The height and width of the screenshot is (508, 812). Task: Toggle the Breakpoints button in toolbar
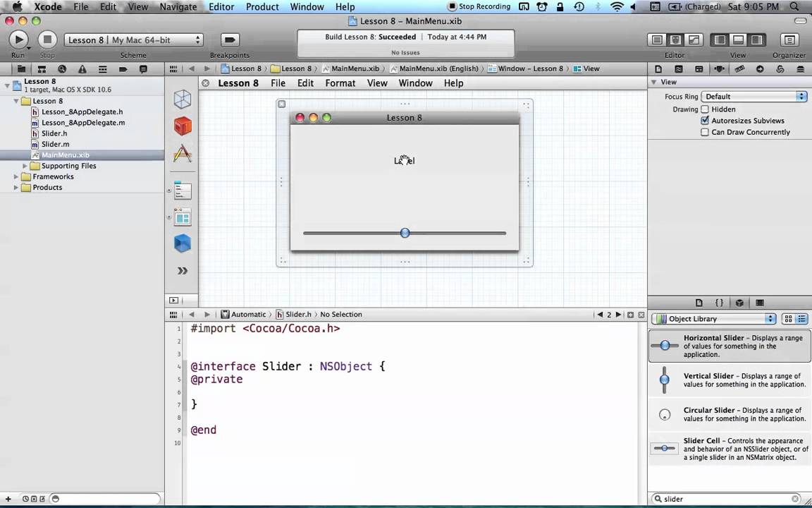coord(230,40)
